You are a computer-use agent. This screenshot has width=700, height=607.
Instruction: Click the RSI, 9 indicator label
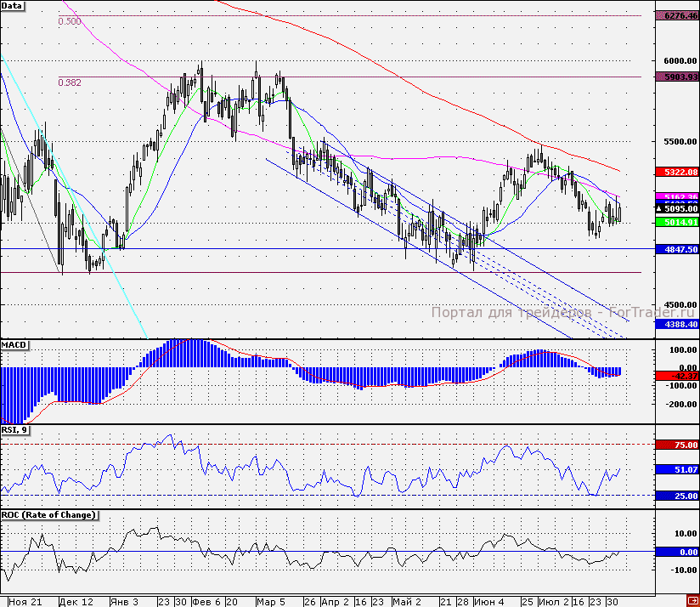15,430
